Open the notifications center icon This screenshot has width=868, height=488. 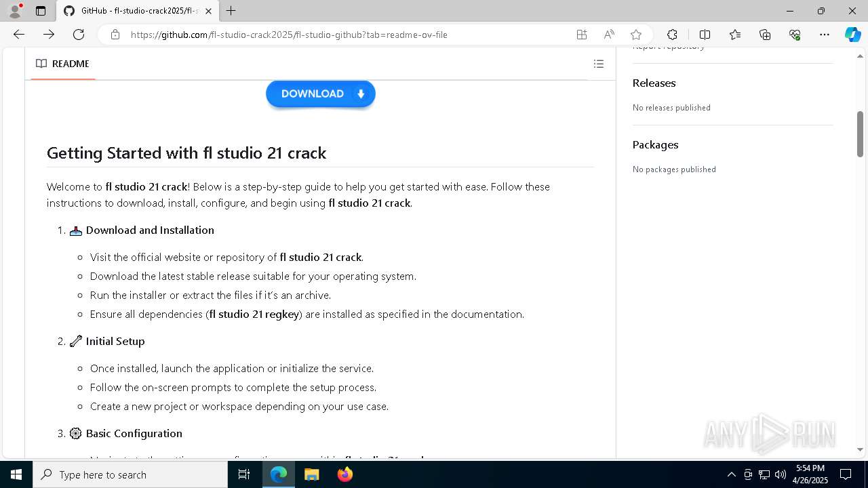(846, 474)
